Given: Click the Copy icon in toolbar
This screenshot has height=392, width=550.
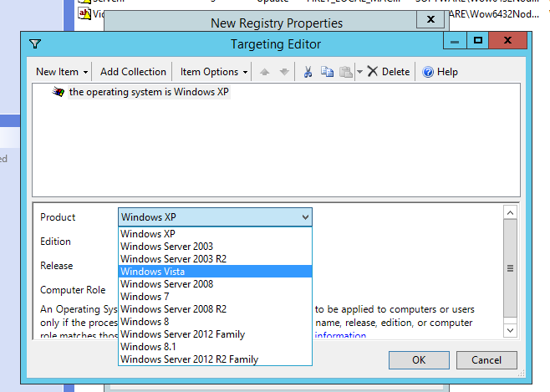Looking at the screenshot, I should point(327,72).
